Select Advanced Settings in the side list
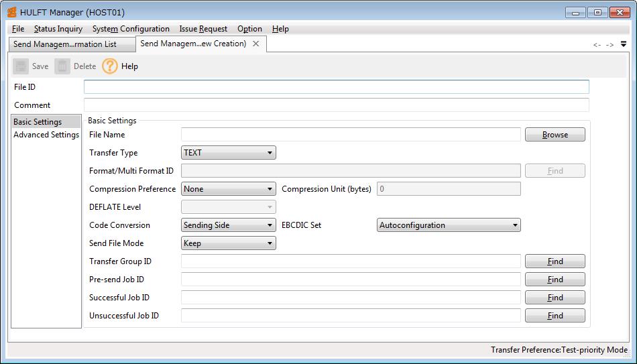The height and width of the screenshot is (364, 637). [46, 135]
